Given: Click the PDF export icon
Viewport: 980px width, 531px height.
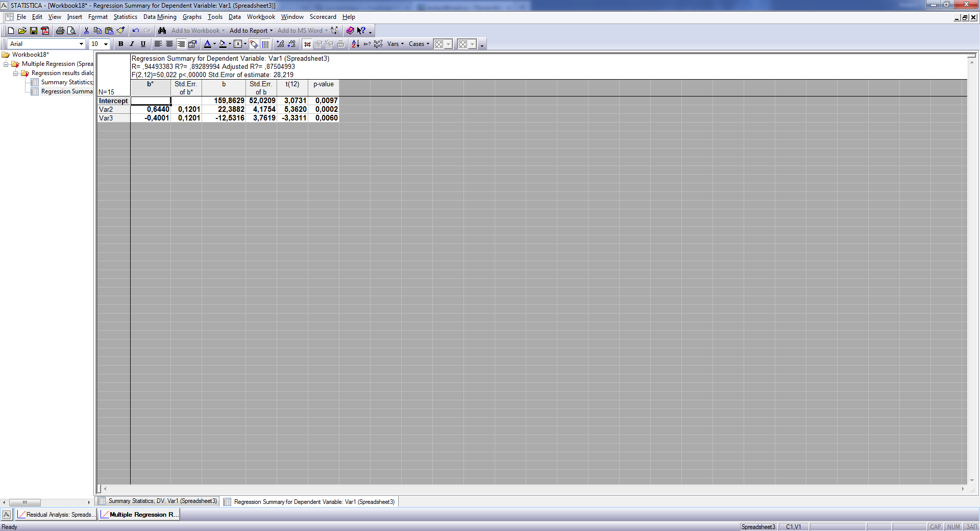Looking at the screenshot, I should (45, 31).
